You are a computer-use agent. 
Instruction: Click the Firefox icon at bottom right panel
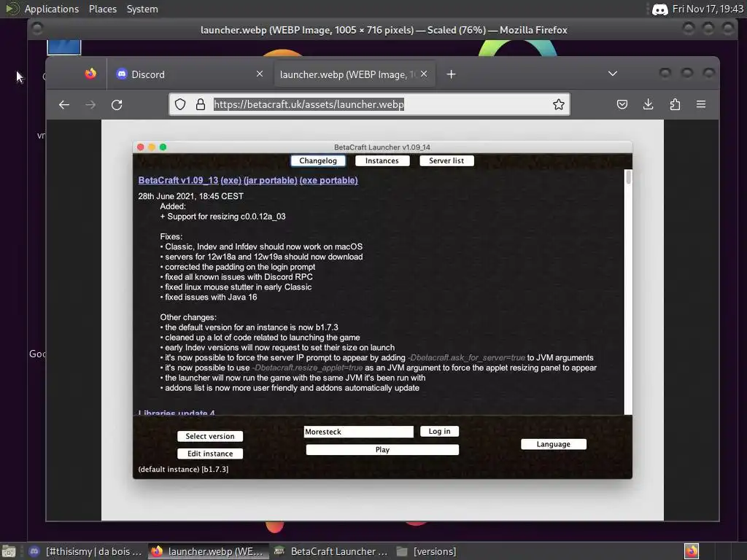tap(692, 551)
